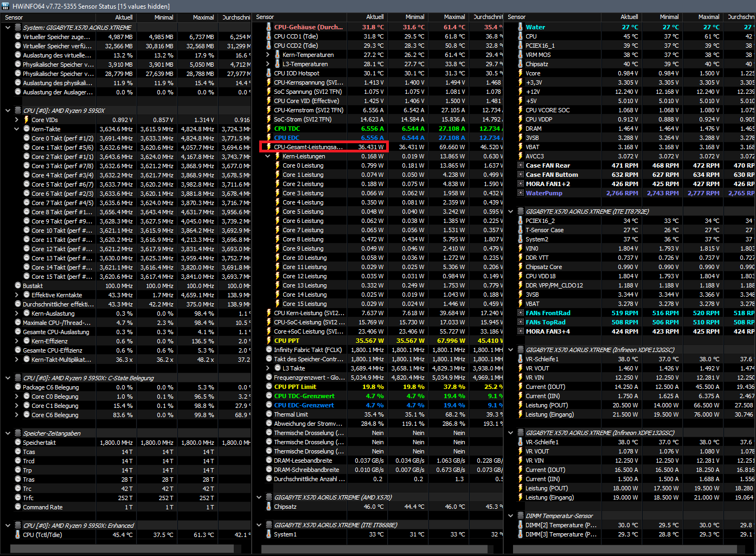The height and width of the screenshot is (556, 756).
Task: Click the Sensor column header in the middle panel
Action: tap(300, 17)
